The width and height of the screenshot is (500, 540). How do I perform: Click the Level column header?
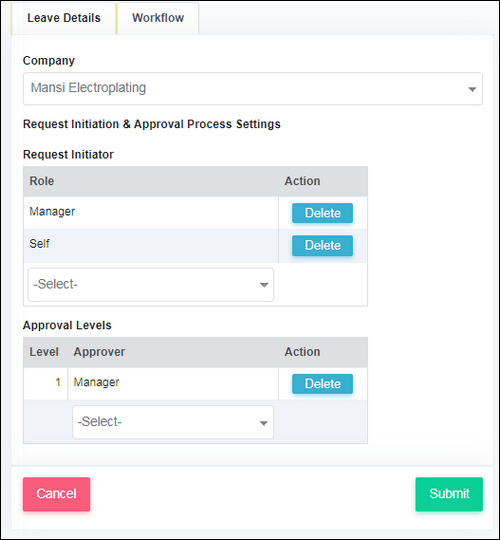[x=44, y=352]
